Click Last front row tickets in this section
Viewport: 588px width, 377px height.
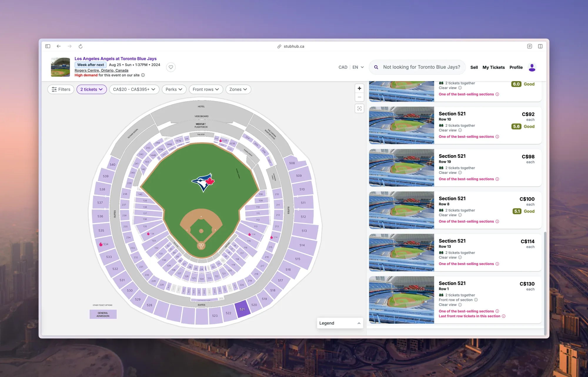tap(469, 316)
